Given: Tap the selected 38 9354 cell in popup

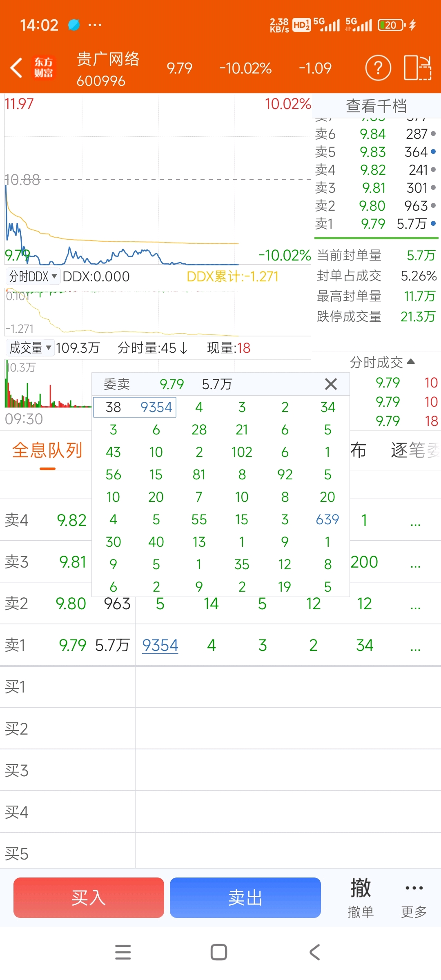Looking at the screenshot, I should 135,407.
